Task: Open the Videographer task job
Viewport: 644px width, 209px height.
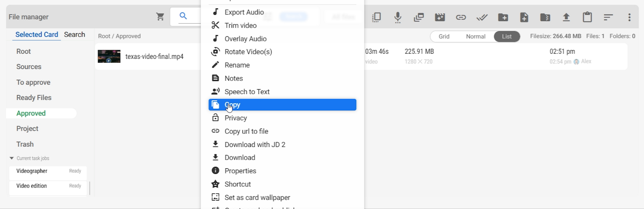Action: click(32, 171)
